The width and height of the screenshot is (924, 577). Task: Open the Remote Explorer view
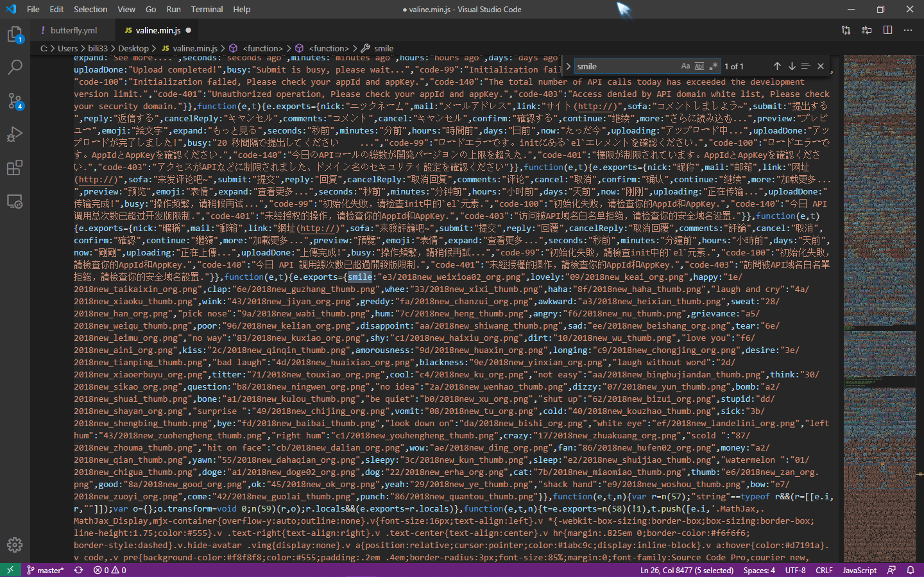pos(15,202)
